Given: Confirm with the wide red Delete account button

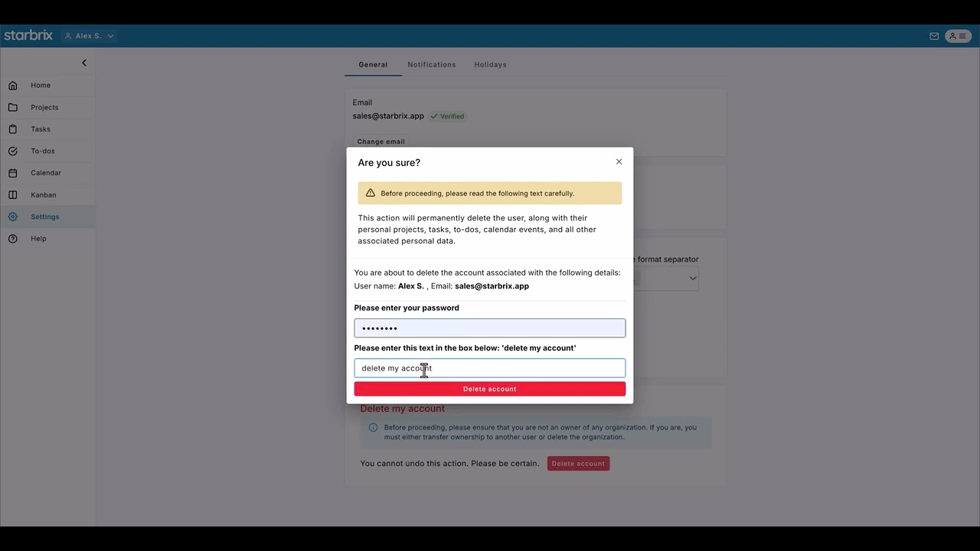Looking at the screenshot, I should 490,389.
